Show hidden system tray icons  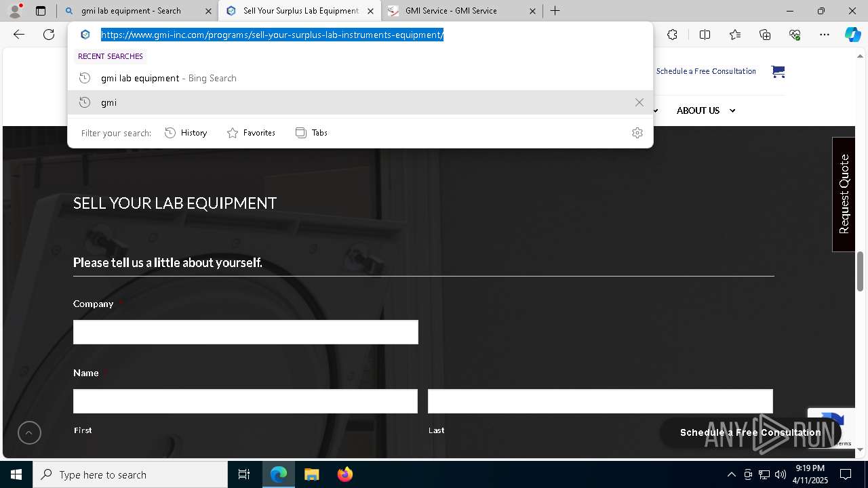pyautogui.click(x=731, y=474)
